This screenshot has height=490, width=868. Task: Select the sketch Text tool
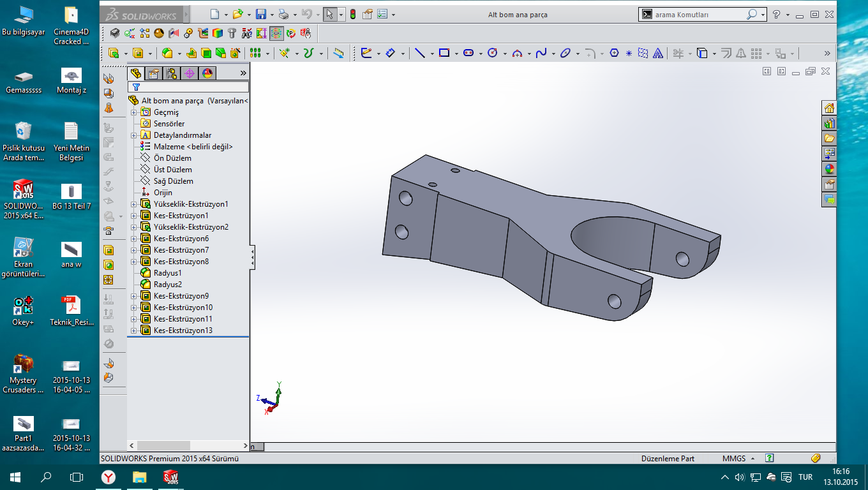(658, 54)
